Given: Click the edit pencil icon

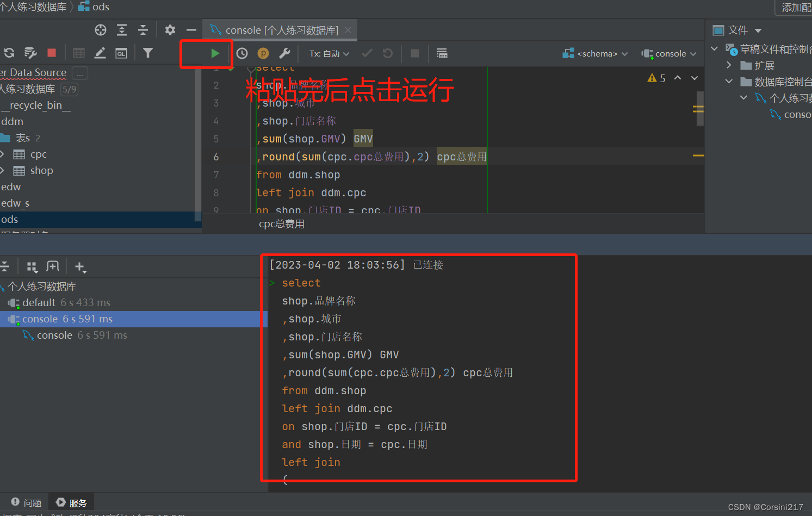Looking at the screenshot, I should [100, 53].
